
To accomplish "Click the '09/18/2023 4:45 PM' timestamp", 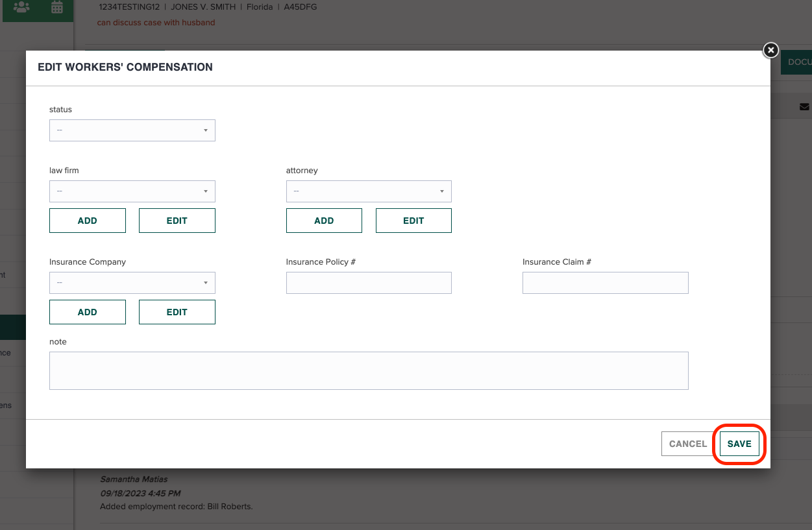I will [140, 493].
